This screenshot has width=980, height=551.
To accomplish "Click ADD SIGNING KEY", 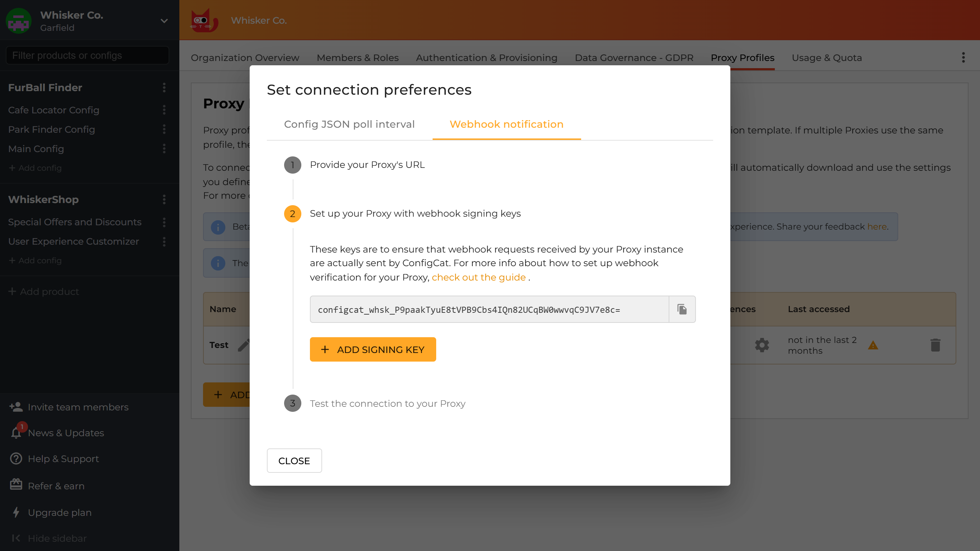I will (x=372, y=349).
